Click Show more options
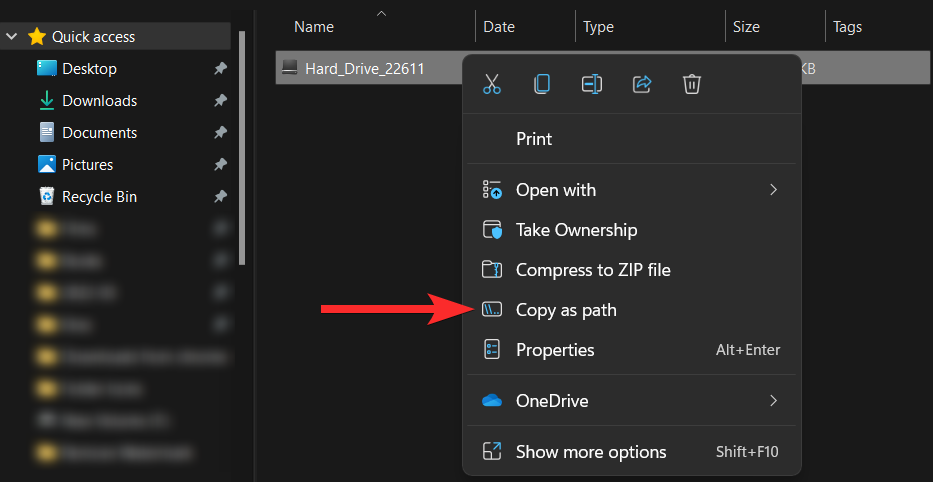The image size is (933, 482). [x=590, y=452]
